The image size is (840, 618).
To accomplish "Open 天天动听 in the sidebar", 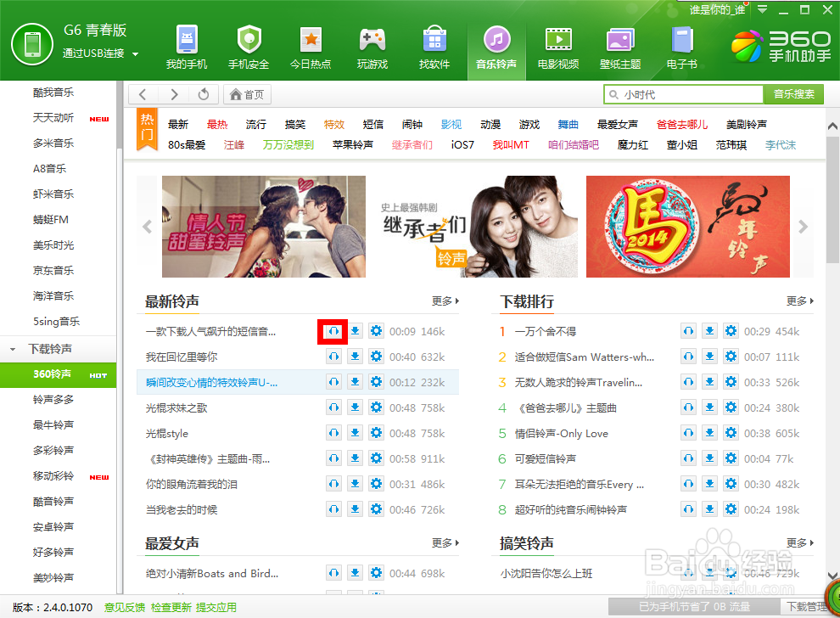I will (53, 117).
